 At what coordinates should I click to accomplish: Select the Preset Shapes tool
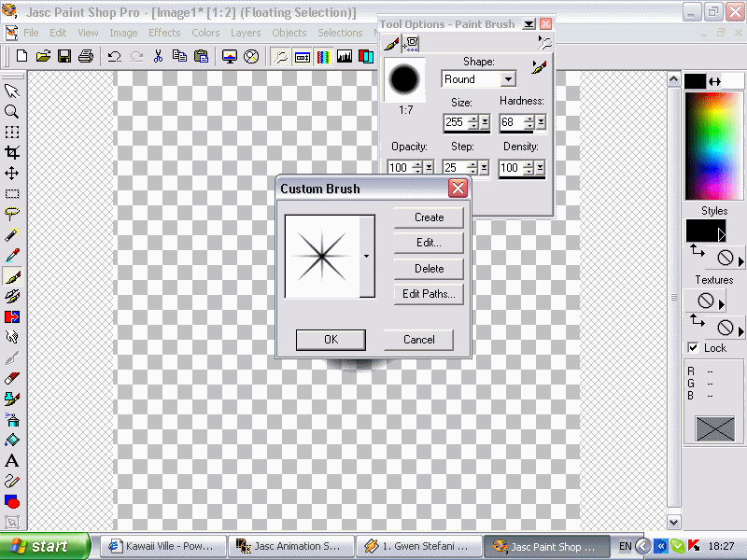(x=11, y=502)
